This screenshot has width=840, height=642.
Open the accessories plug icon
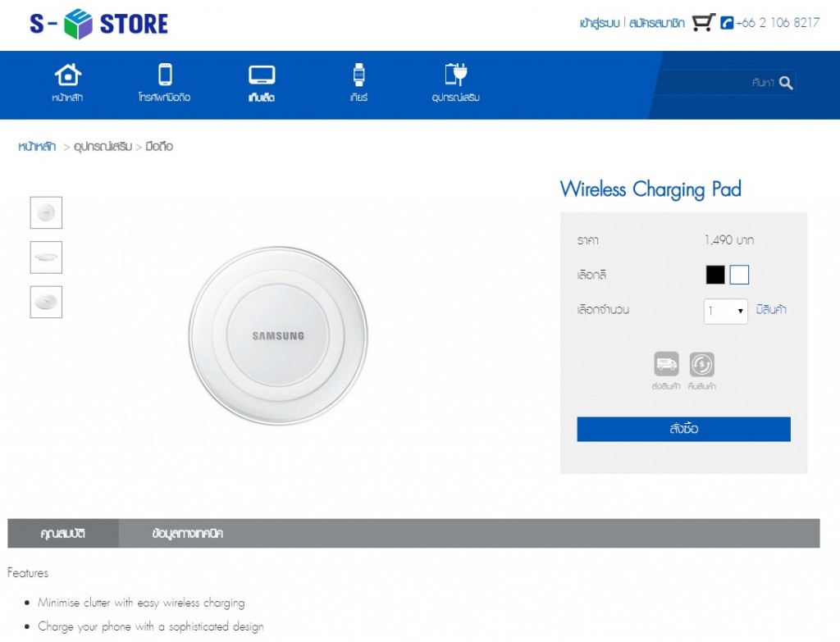(456, 75)
